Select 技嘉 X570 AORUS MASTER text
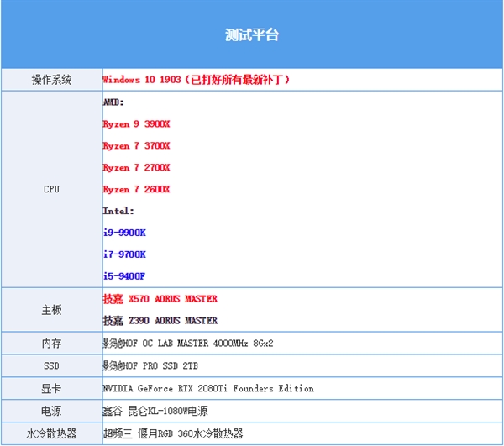This screenshot has height=446, width=504. pos(160,299)
